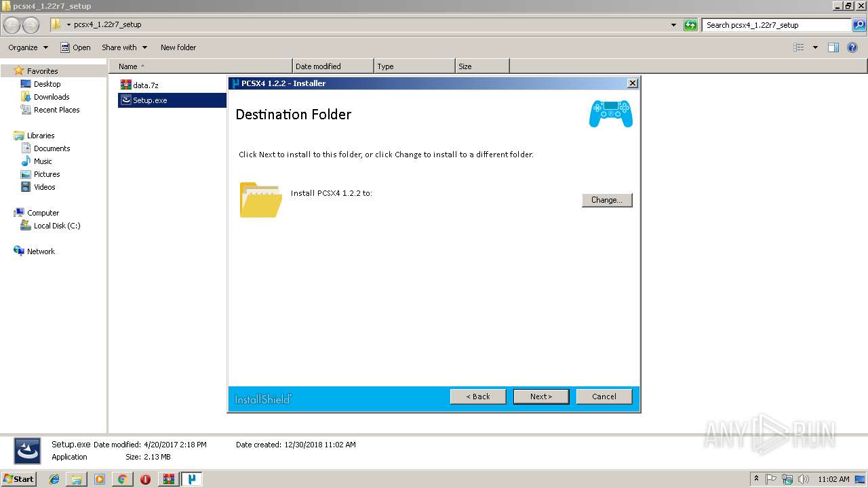This screenshot has height=488, width=868.
Task: Click Explorer forward navigation button
Action: (x=31, y=25)
